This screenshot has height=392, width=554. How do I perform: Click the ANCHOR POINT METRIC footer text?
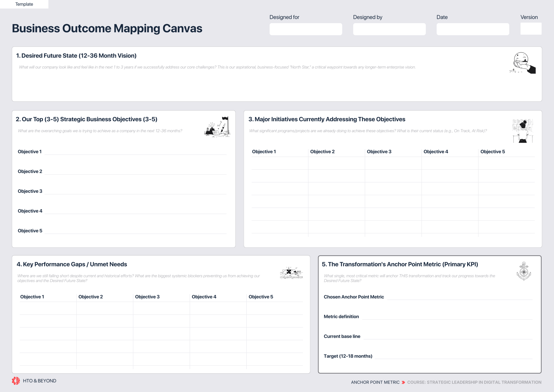click(375, 382)
